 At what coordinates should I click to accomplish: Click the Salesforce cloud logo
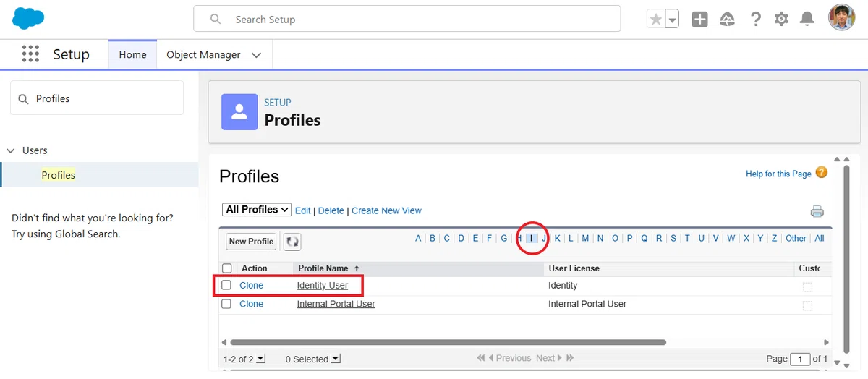pos(28,18)
